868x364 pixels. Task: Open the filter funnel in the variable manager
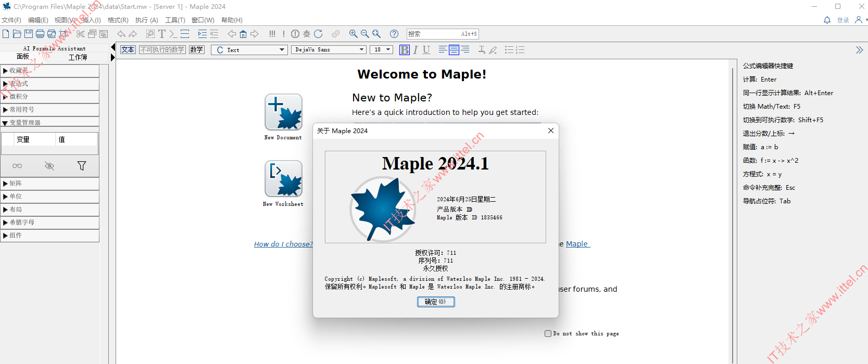[82, 166]
